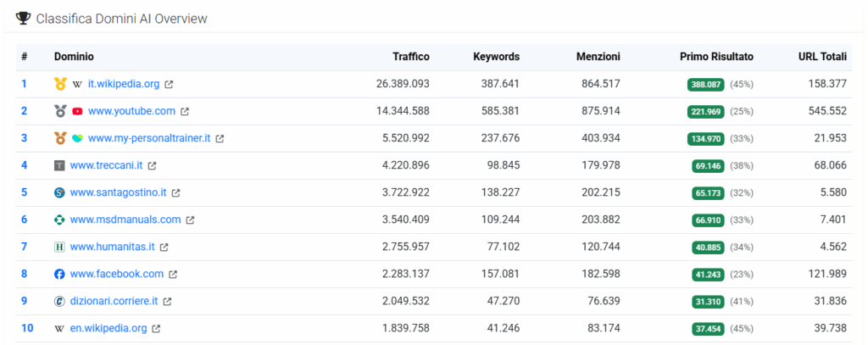Open external link icon next to www.santagostino.it
This screenshot has height=345, width=868.
[x=176, y=192]
